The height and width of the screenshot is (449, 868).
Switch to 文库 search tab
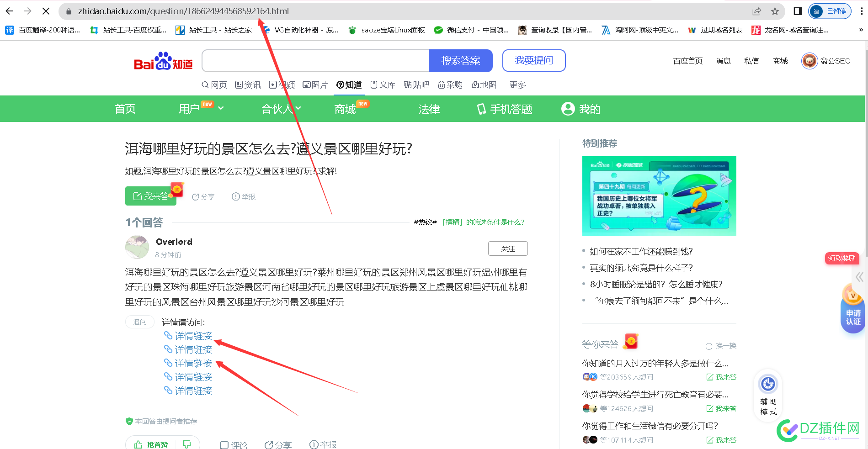pyautogui.click(x=383, y=85)
